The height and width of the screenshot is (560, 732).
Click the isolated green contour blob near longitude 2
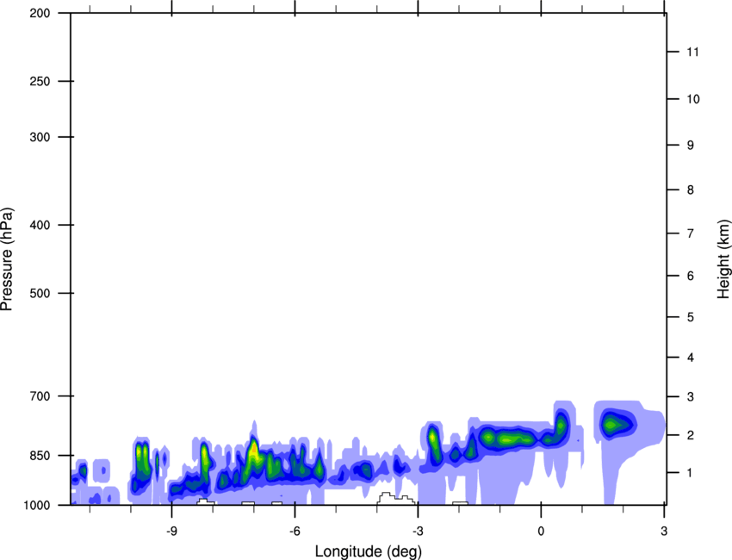point(617,424)
